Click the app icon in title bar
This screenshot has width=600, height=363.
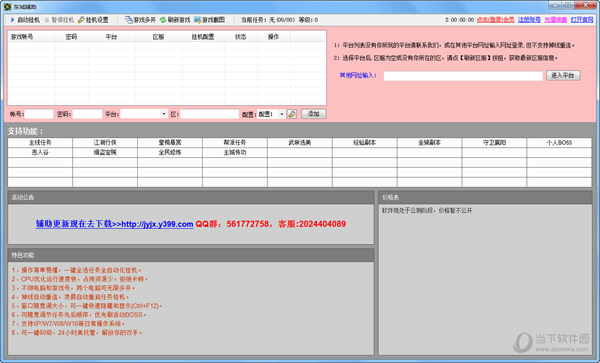pyautogui.click(x=7, y=7)
